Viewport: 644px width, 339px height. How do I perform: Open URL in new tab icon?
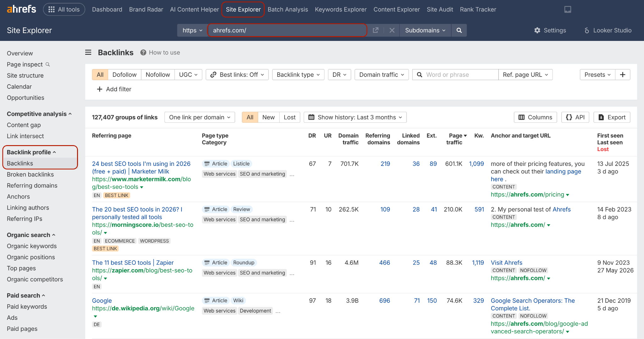pyautogui.click(x=375, y=30)
